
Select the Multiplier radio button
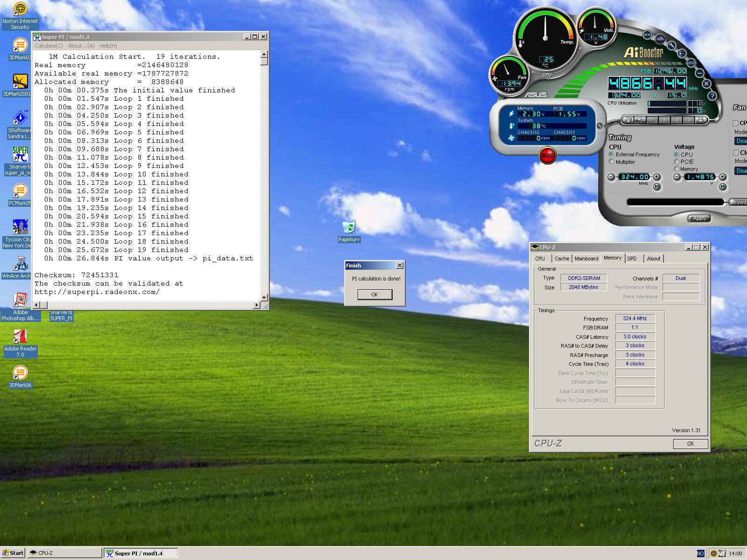(611, 161)
